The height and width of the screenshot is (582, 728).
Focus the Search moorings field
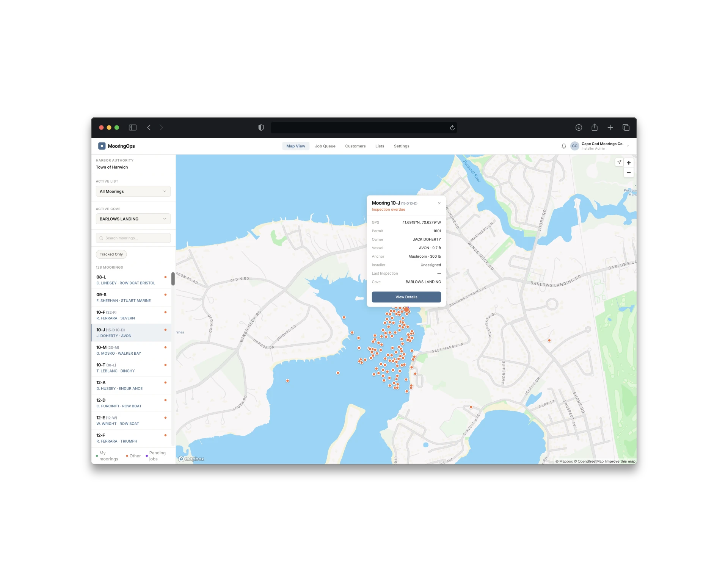133,238
